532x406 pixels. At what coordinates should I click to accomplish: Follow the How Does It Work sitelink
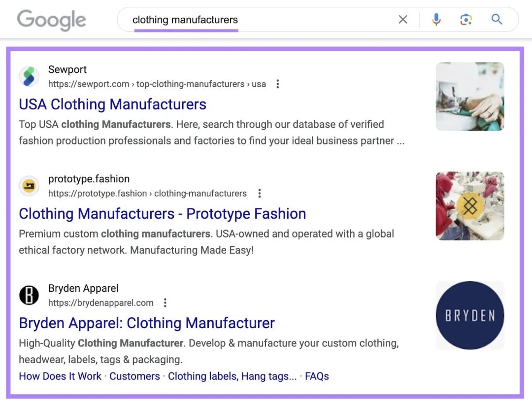coord(60,376)
